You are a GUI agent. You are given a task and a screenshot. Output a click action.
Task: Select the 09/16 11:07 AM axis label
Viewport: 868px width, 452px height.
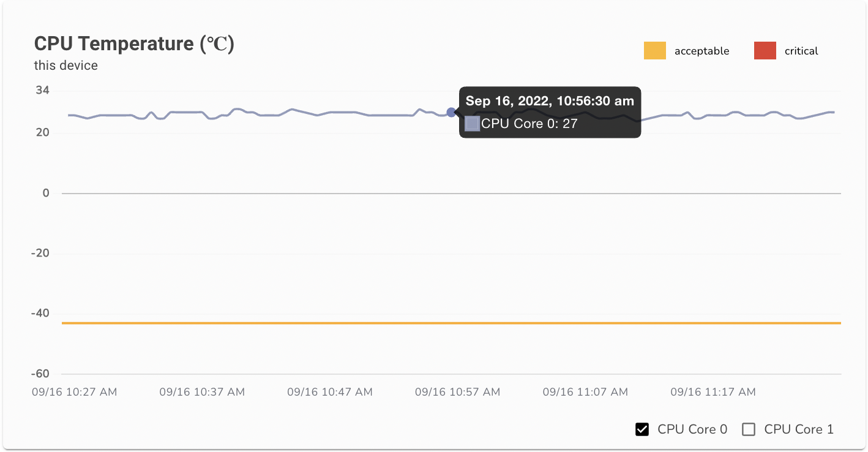coord(585,392)
